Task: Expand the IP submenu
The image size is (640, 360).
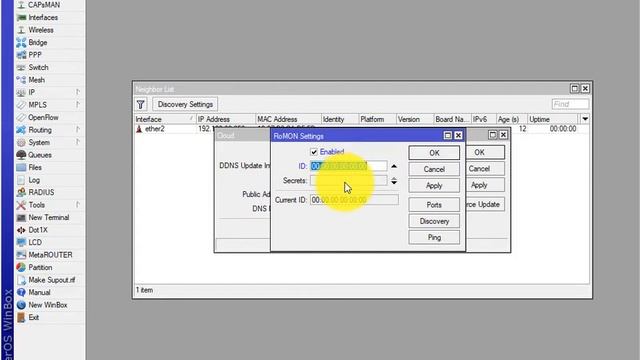Action: click(x=78, y=92)
